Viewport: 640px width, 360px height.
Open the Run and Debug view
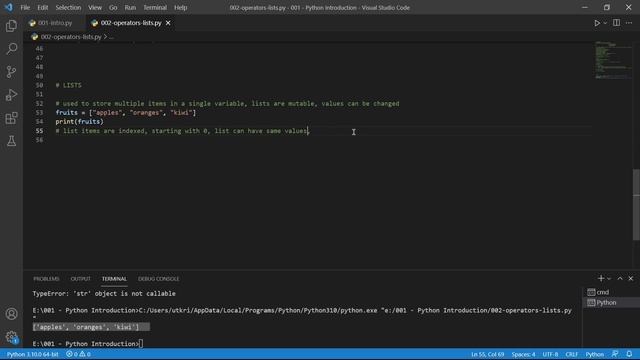11,95
